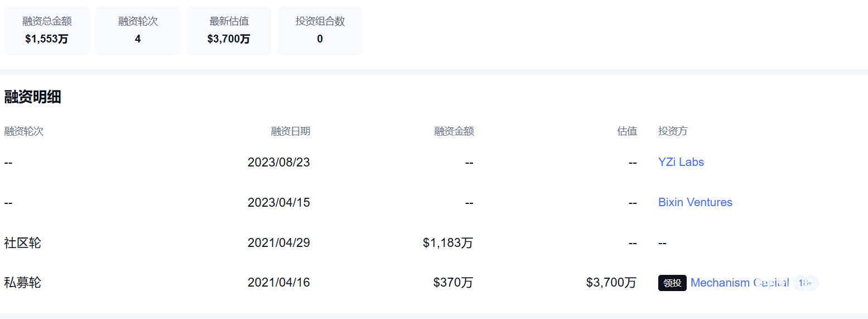Select the 融资总金额 summary card
Screen dimensions: 868x319
[47, 31]
